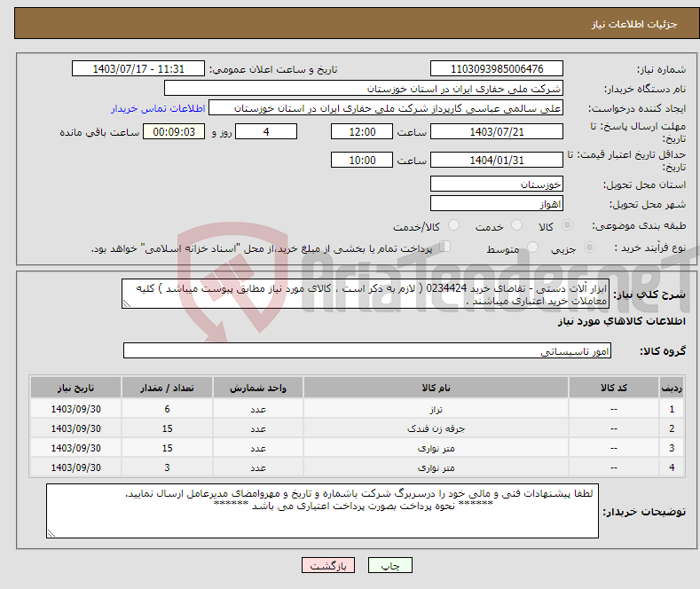Click the resize handle of buyer notes box
700x589 pixels.
(x=51, y=533)
